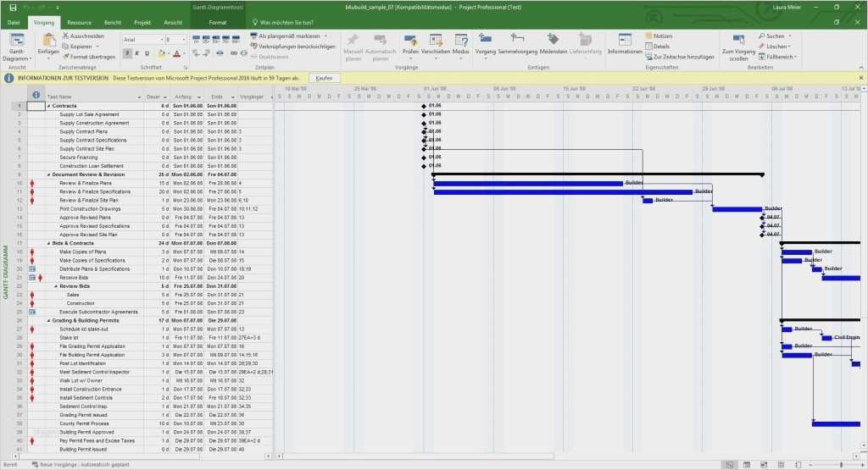The height and width of the screenshot is (470, 868).
Task: Click Ausschneiden in the clipboard group
Action: pyautogui.click(x=83, y=36)
